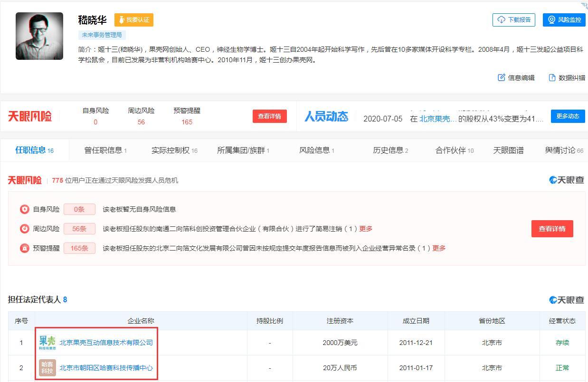Open the 所属集团/族群 tab

click(243, 150)
